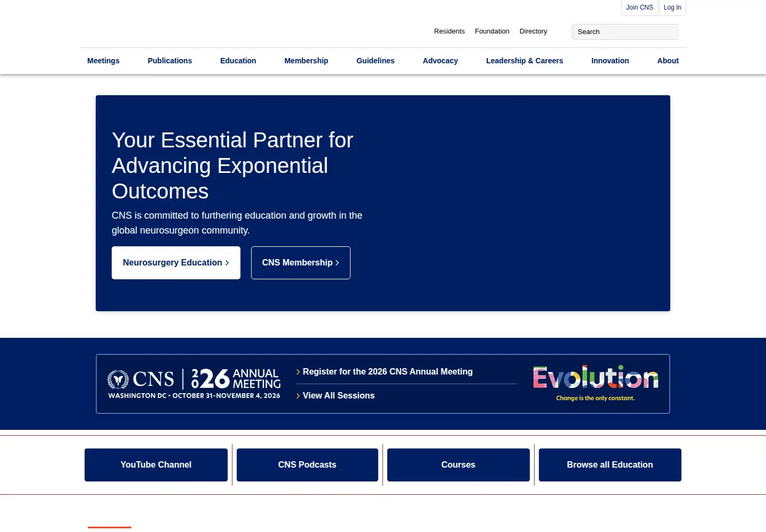
Task: Open the Education menu
Action: click(238, 61)
